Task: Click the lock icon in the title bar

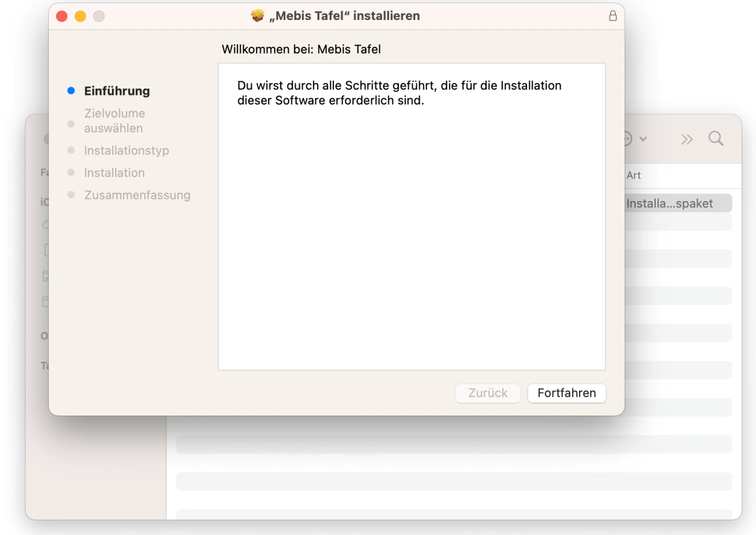Action: [x=612, y=16]
